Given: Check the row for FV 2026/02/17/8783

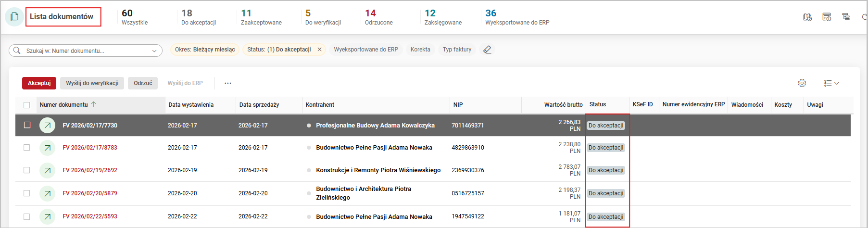Looking at the screenshot, I should pyautogui.click(x=27, y=148).
